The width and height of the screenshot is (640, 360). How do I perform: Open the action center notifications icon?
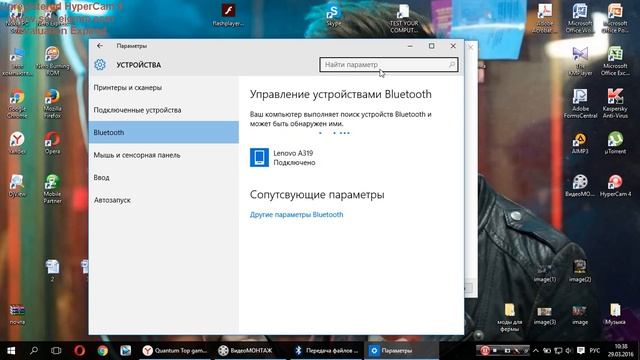click(580, 351)
